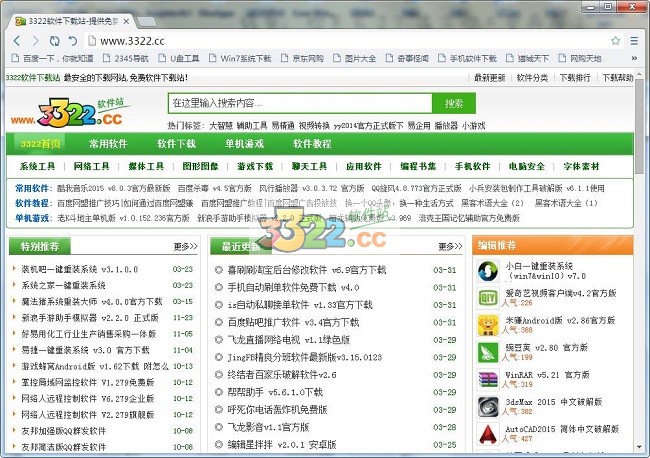
Task: Click 下载排行 top link
Action: [575, 78]
